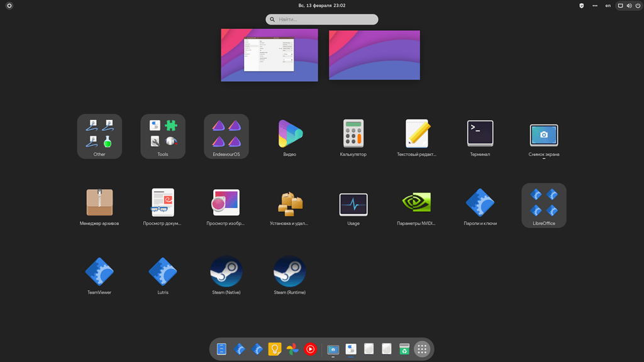
Task: Open the Снимок экрана screenshot tool
Action: (x=543, y=133)
